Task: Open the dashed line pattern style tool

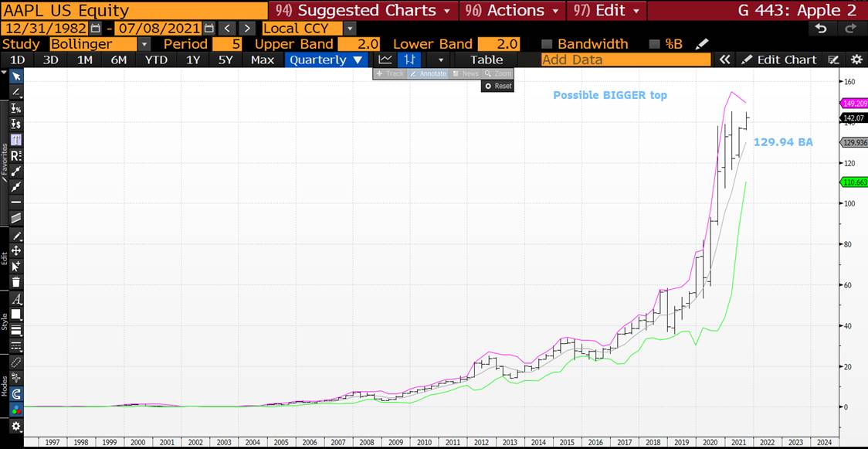Action: pos(16,346)
